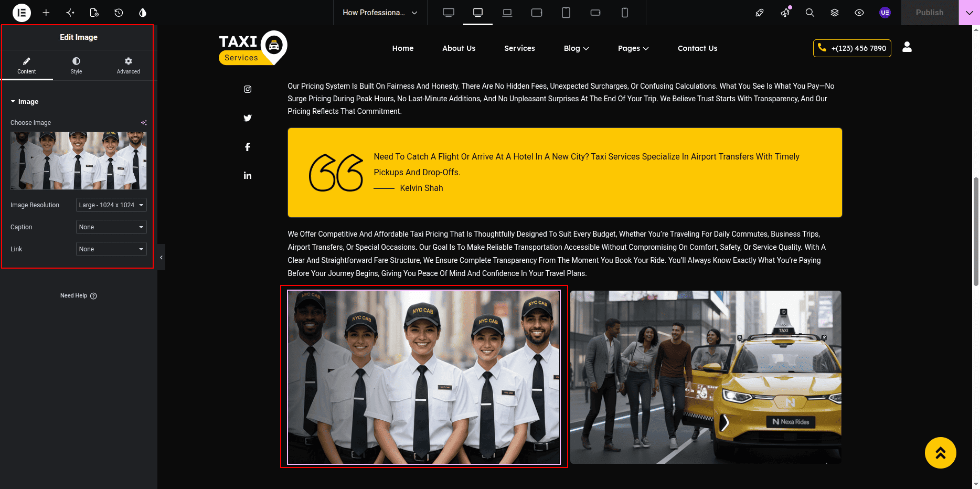Click the Add Element plus icon
This screenshot has width=980, height=489.
[46, 13]
